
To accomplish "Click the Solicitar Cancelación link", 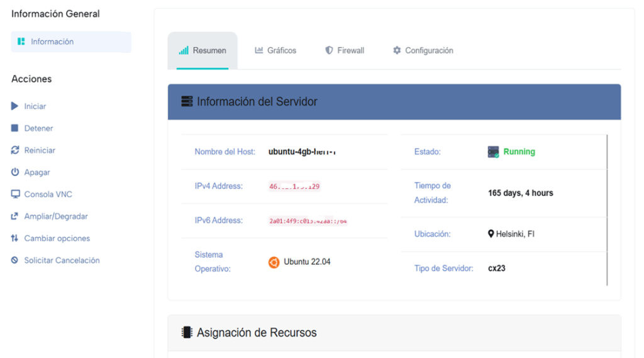I will click(x=62, y=260).
